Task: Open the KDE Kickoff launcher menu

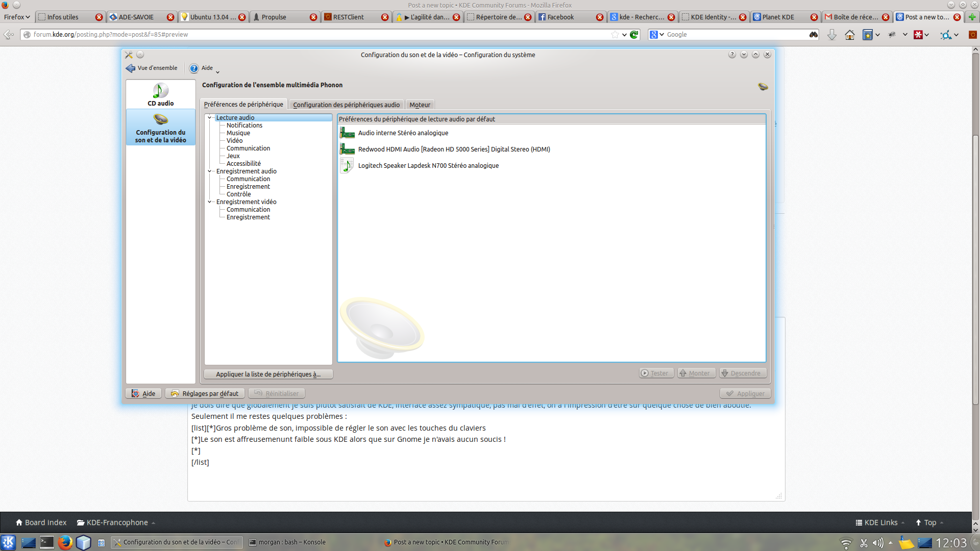Action: pyautogui.click(x=8, y=542)
